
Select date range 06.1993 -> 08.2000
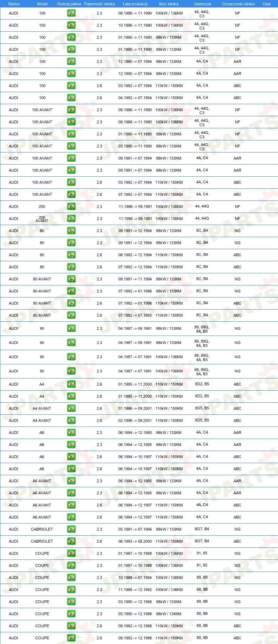135,541
